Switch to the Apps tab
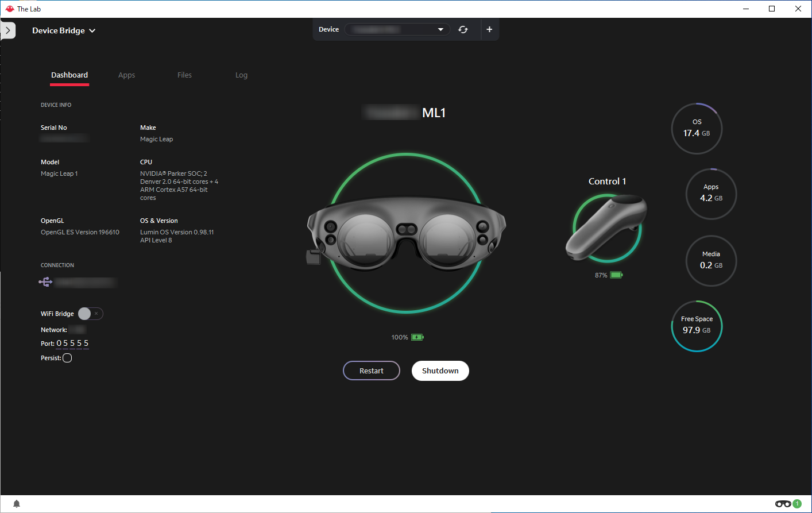 pyautogui.click(x=126, y=75)
